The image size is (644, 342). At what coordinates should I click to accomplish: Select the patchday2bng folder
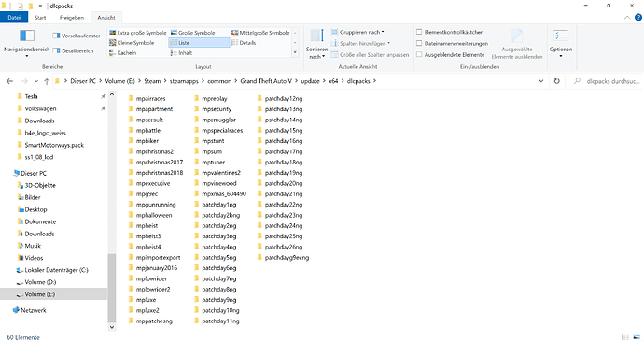coord(217,215)
